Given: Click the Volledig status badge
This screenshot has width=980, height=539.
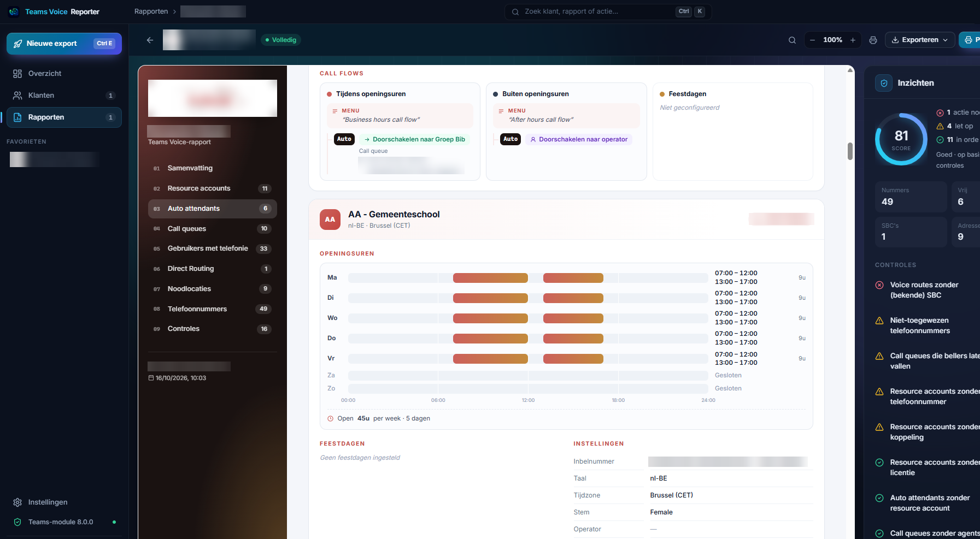Looking at the screenshot, I should 281,40.
